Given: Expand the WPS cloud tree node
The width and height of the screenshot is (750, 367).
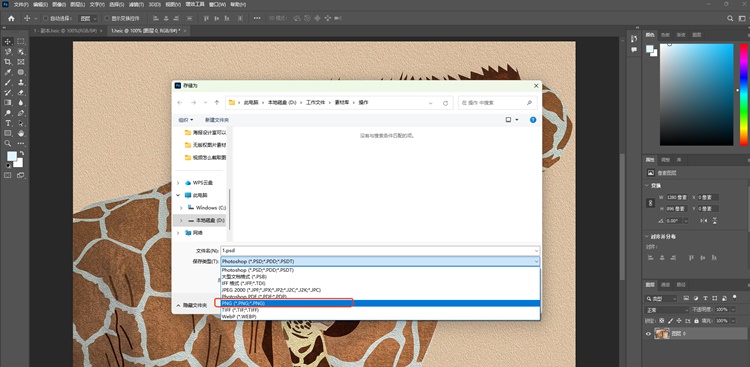Looking at the screenshot, I should coord(178,183).
